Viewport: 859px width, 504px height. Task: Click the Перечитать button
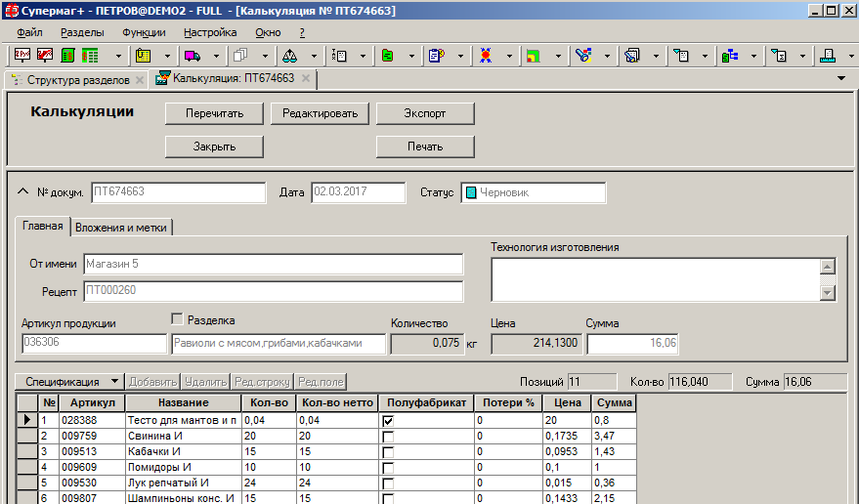(x=214, y=113)
